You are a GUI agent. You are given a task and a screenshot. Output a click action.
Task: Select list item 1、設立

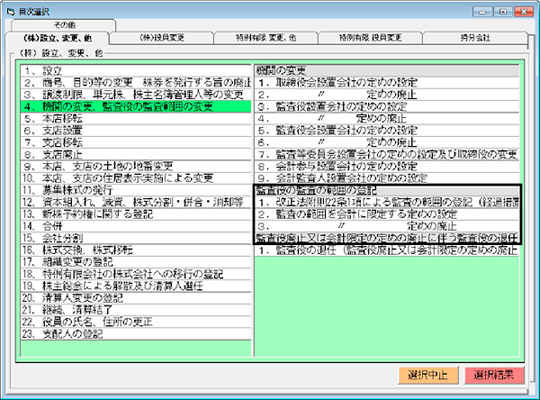pos(136,71)
